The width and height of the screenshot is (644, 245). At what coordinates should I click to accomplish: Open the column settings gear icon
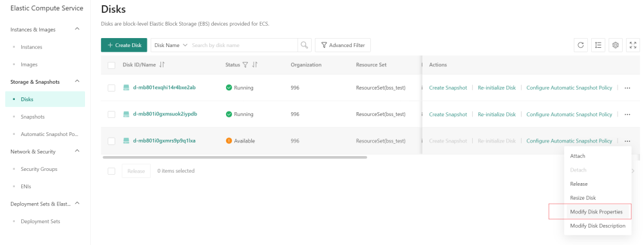click(x=615, y=45)
